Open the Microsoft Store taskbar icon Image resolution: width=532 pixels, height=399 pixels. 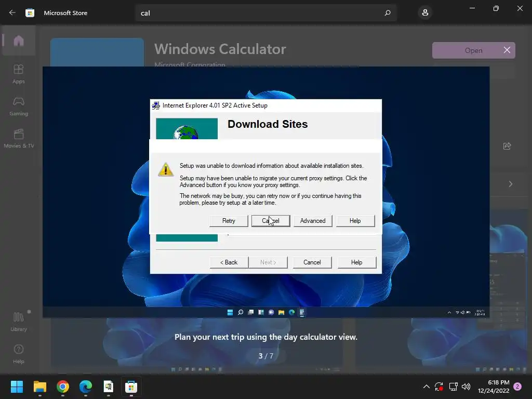131,387
